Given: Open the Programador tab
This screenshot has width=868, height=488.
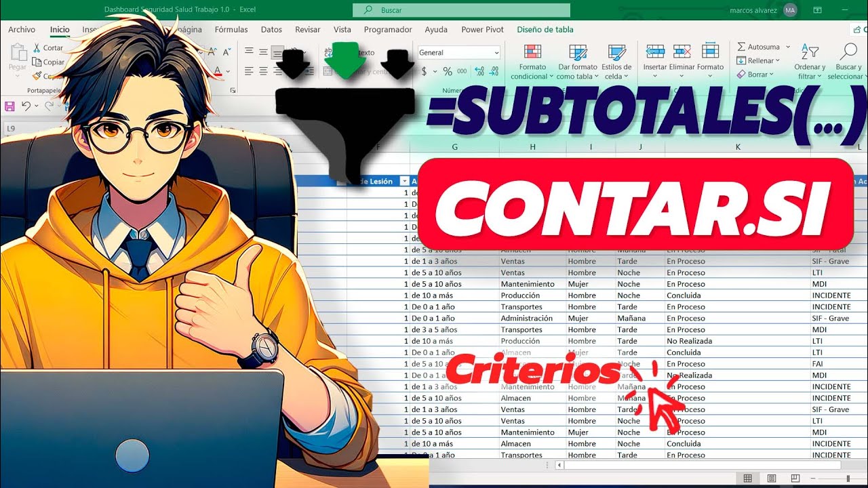Looking at the screenshot, I should pyautogui.click(x=388, y=30).
